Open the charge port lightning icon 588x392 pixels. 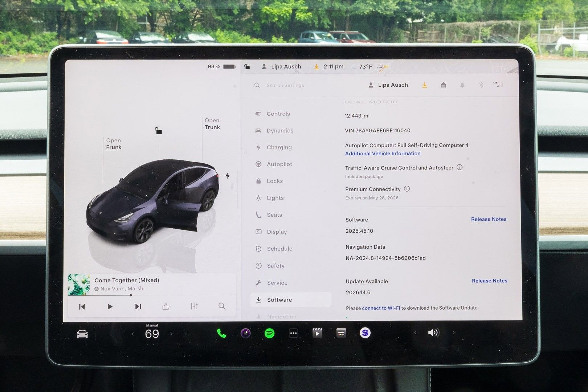(228, 176)
